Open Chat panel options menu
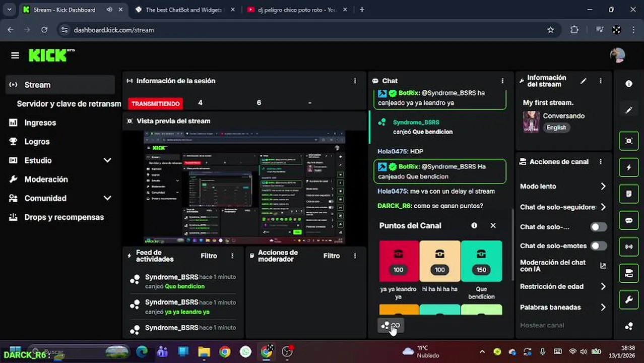Screen dimensions: 644x363 click(x=502, y=81)
